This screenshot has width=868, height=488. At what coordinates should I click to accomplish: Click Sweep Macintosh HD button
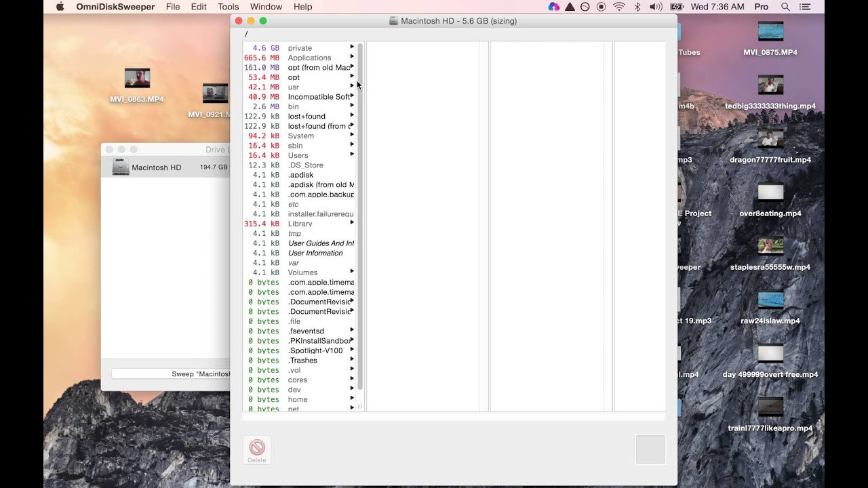click(x=171, y=374)
